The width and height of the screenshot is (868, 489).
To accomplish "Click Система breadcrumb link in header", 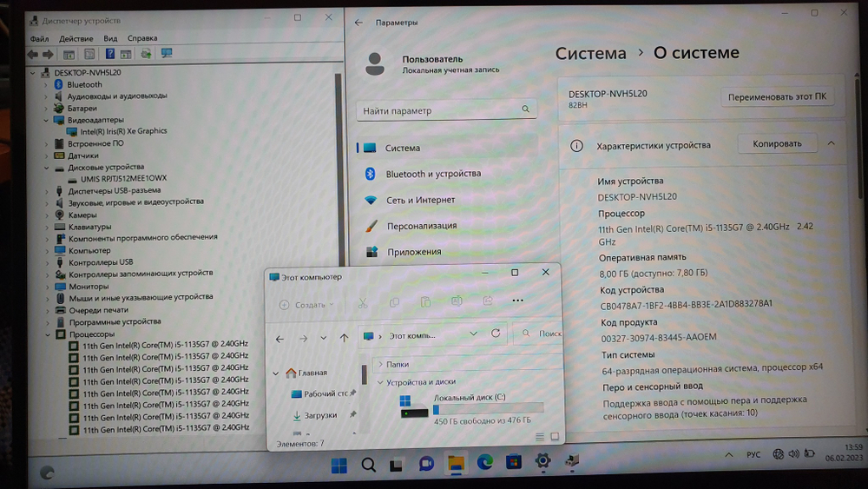I will pos(590,53).
